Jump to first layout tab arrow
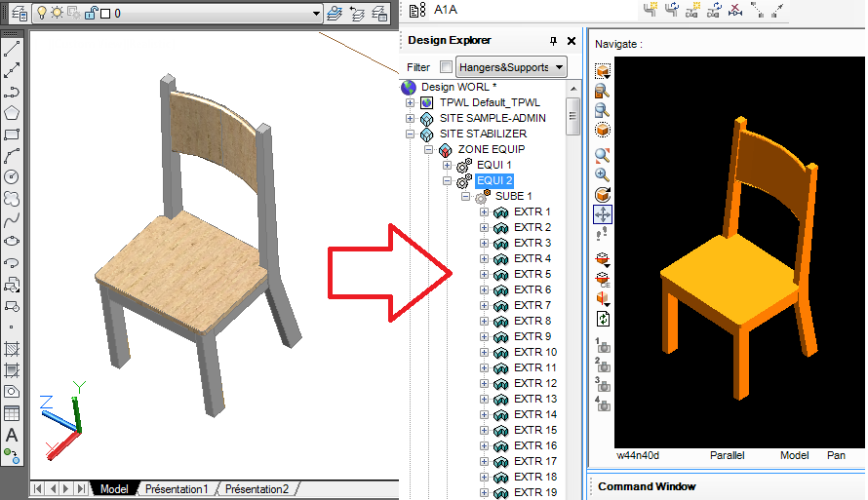Viewport: 868px width, 500px height. coord(38,489)
